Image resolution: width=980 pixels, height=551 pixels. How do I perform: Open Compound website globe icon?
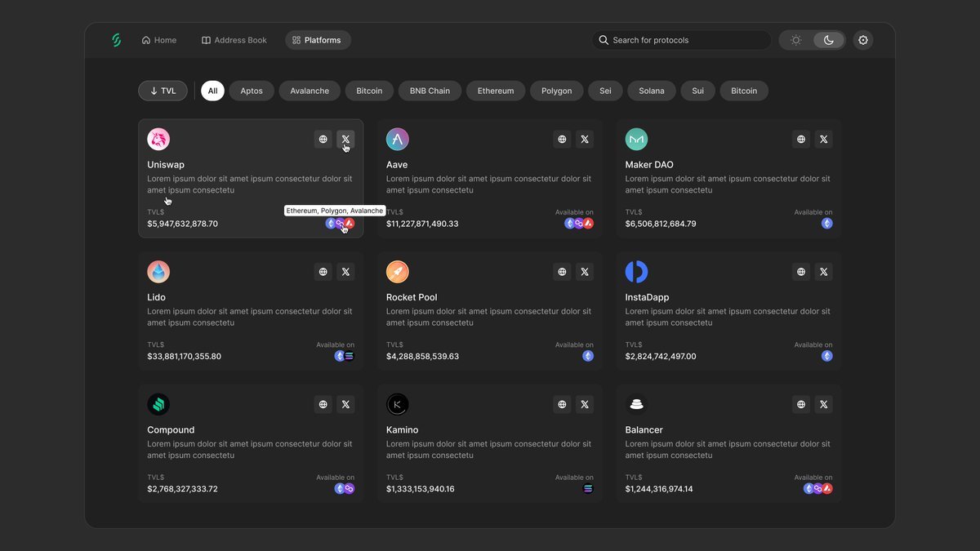pyautogui.click(x=323, y=404)
